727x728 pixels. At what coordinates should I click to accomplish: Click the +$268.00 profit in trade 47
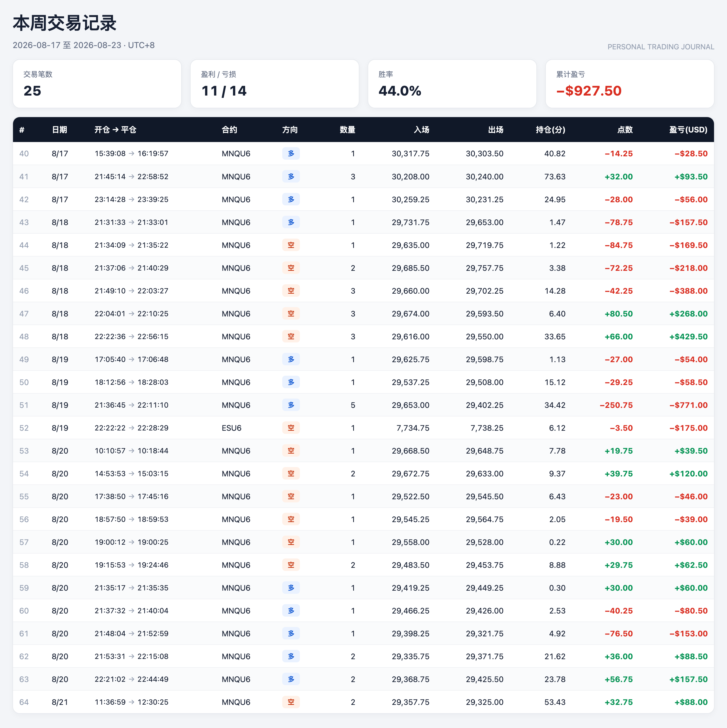tap(688, 314)
